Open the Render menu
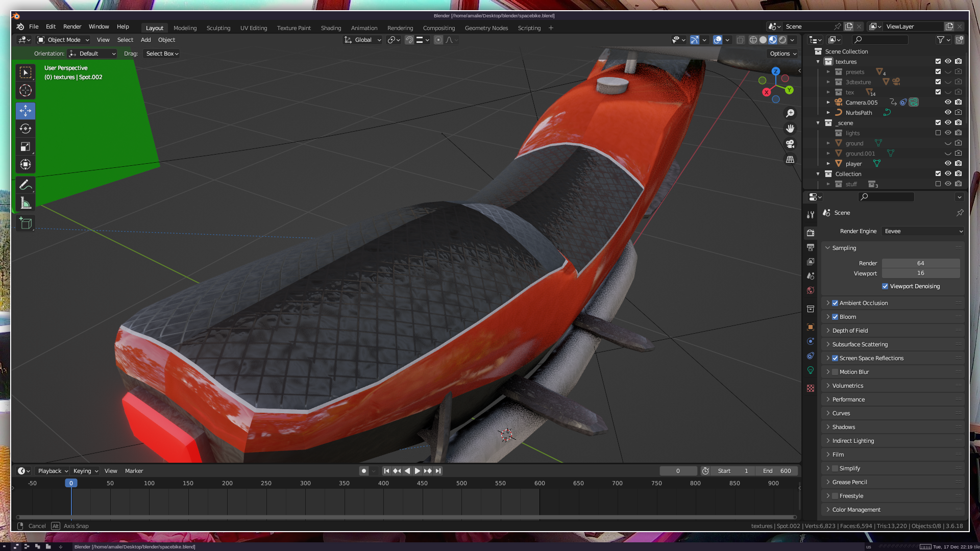This screenshot has width=980, height=551. (x=72, y=27)
